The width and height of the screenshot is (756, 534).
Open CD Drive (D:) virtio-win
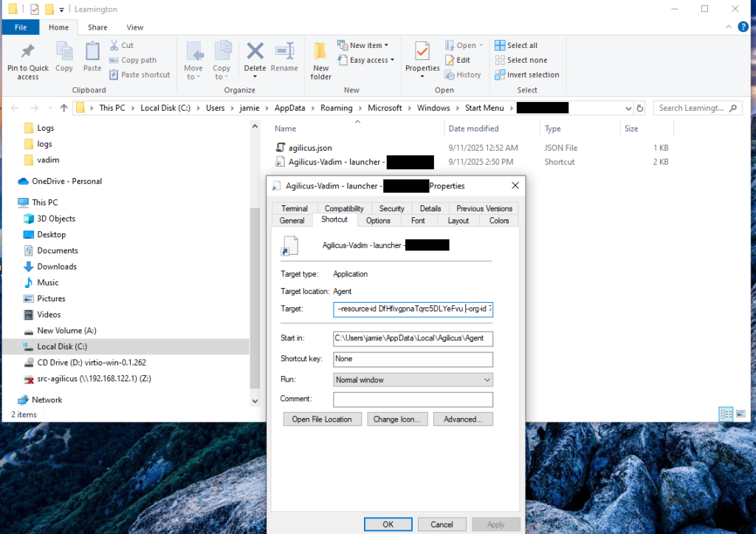91,363
